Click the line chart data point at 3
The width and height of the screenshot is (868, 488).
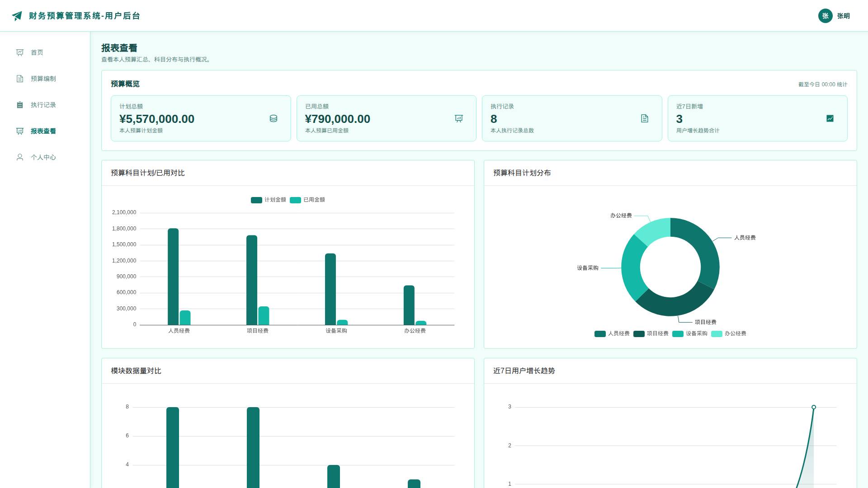(x=814, y=407)
